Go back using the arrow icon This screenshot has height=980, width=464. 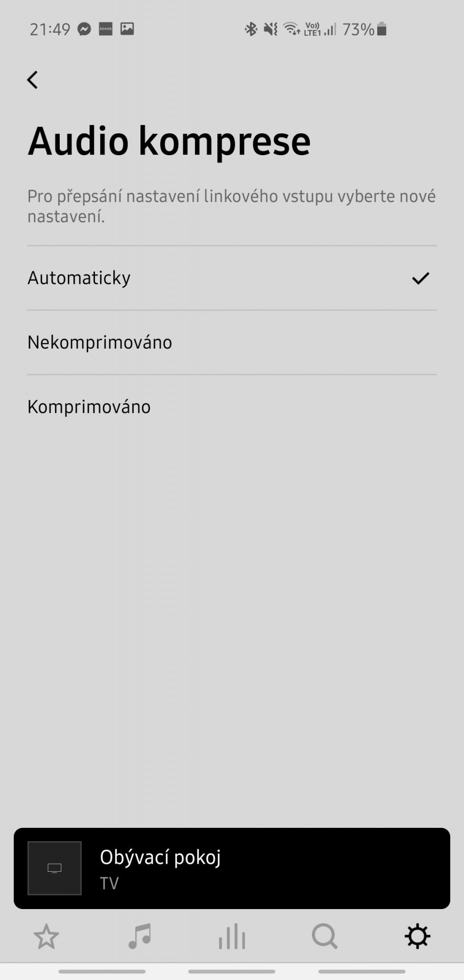pyautogui.click(x=33, y=80)
